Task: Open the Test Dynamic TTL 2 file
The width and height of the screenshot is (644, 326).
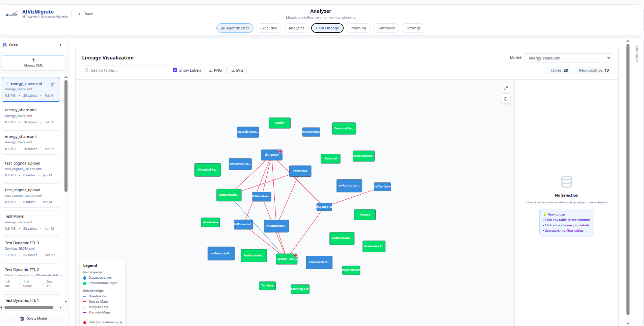Action: 31,278
